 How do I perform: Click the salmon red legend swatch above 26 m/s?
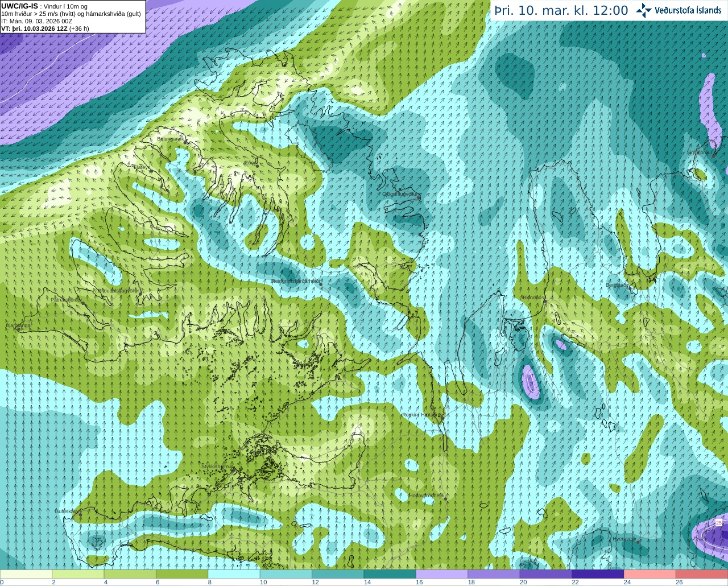pyautogui.click(x=702, y=574)
